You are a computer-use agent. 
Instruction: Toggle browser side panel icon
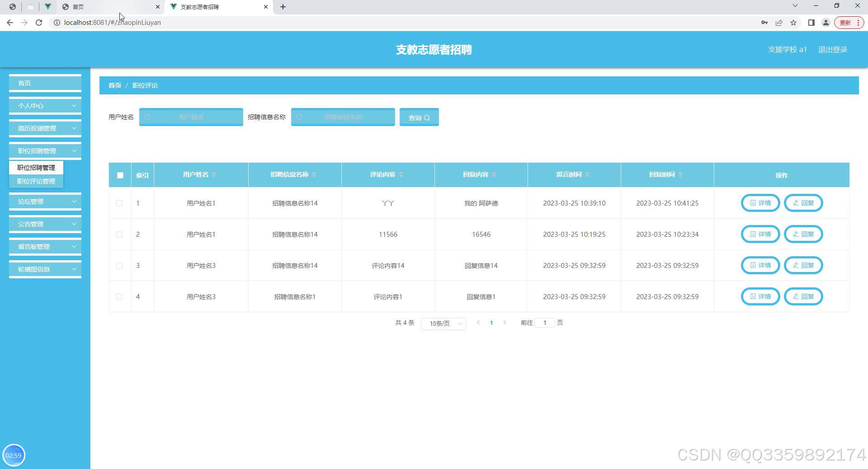[x=811, y=23]
